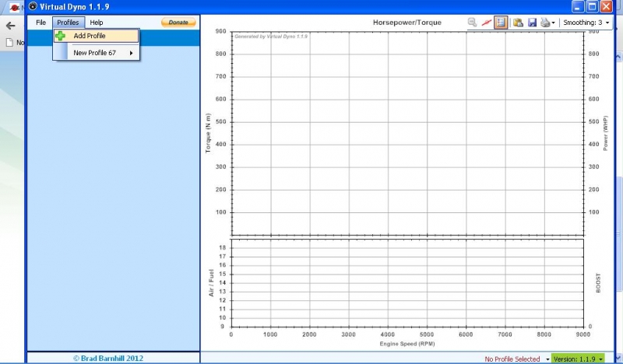Viewport: 623px width, 364px height.
Task: Click the Air / Fuel axis label
Action: pos(211,282)
